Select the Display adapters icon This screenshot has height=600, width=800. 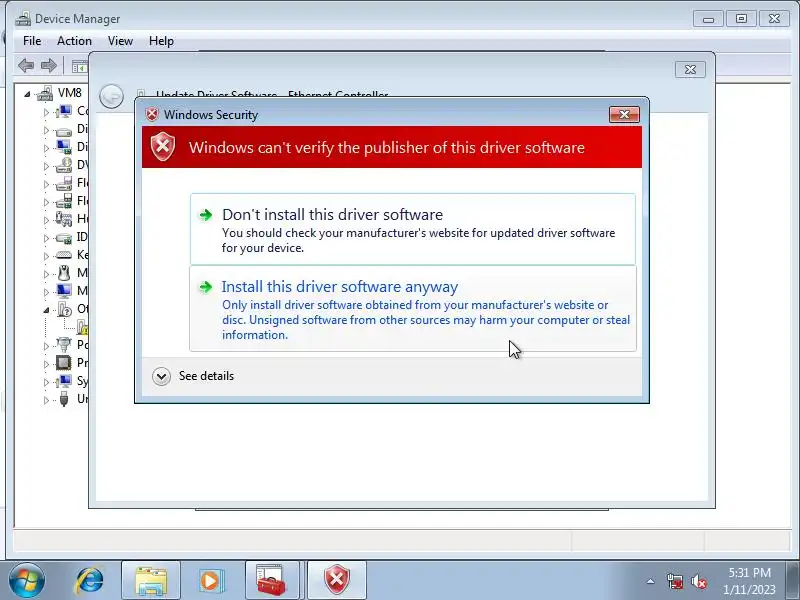pos(64,147)
